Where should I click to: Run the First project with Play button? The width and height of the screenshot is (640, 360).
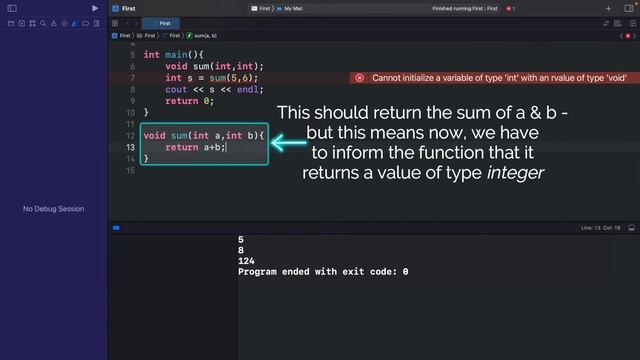coord(95,8)
